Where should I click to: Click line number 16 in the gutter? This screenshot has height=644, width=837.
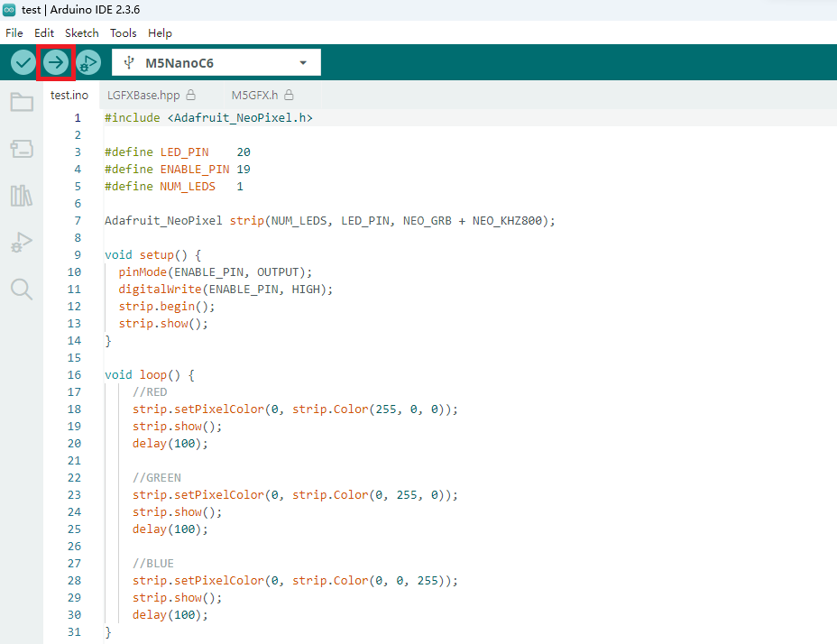pyautogui.click(x=74, y=375)
